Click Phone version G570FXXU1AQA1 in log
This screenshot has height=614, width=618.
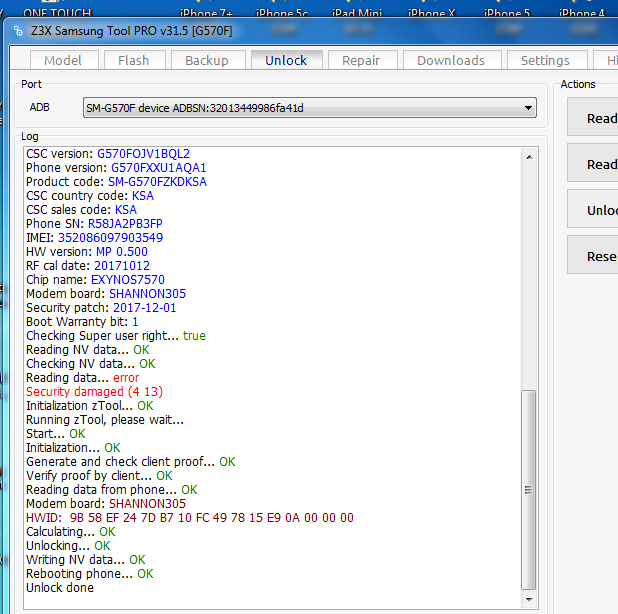click(x=116, y=168)
